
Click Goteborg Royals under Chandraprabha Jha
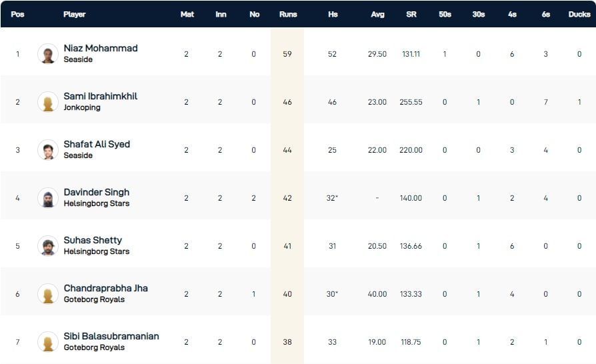(94, 300)
